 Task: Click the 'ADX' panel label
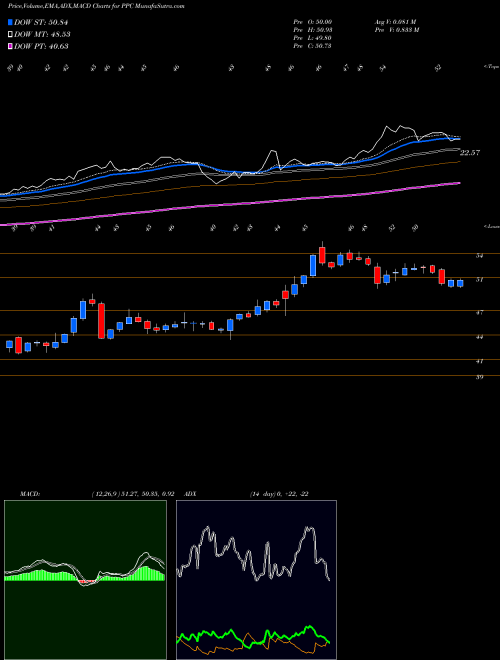click(x=190, y=494)
